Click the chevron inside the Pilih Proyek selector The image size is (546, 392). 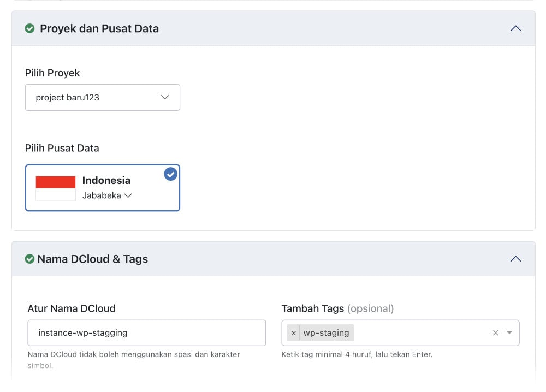point(165,97)
